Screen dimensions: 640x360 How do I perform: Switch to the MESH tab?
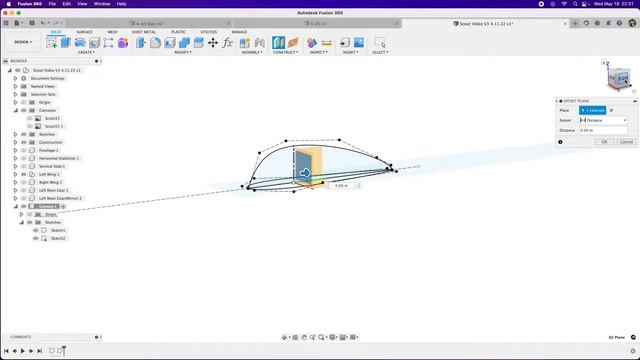[112, 32]
